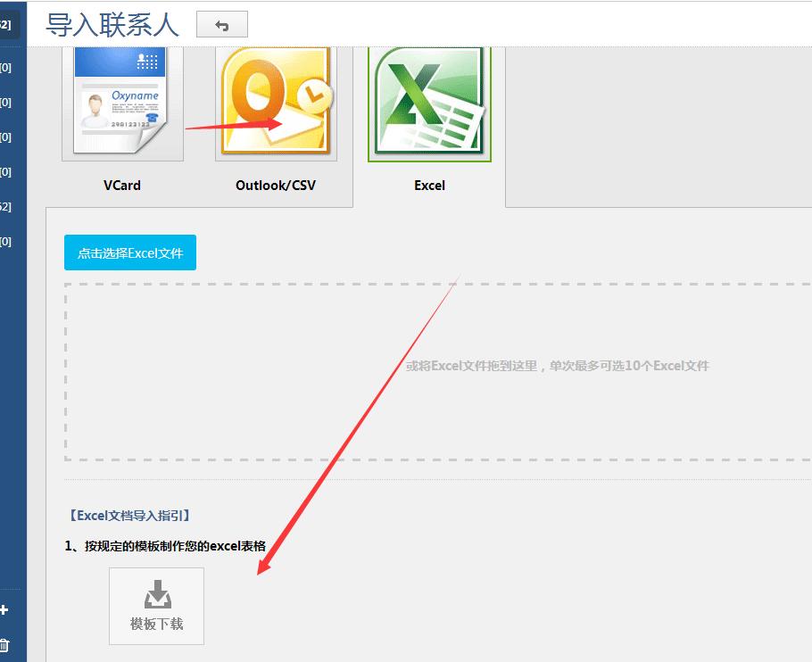Click the 模板下载 template download button
The image size is (812, 662).
tap(156, 606)
